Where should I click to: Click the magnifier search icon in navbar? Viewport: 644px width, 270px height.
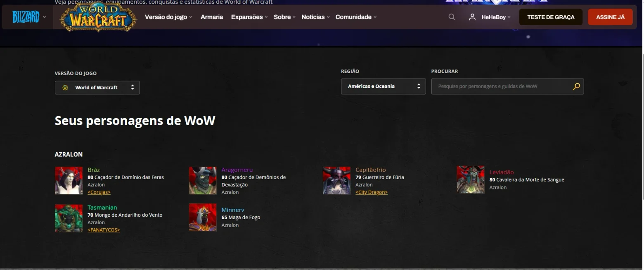pos(452,17)
